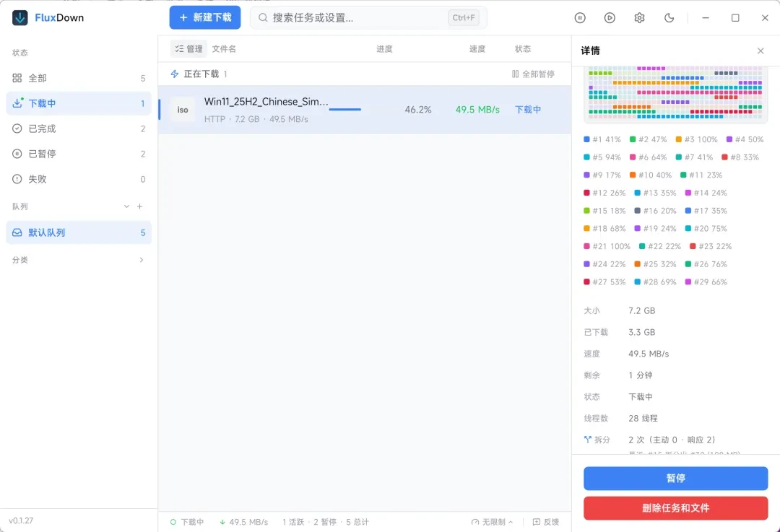
Task: Click the iso file type icon
Action: point(183,110)
